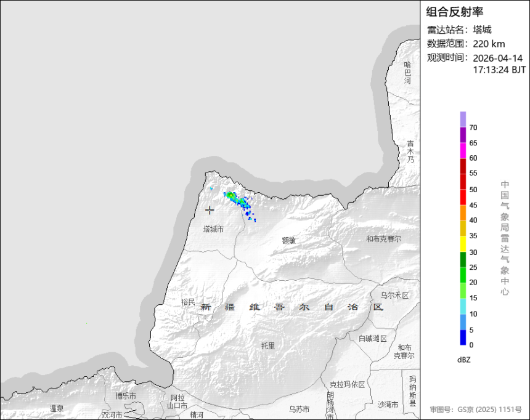Viewport: 530px width, 420px height.
Task: Click the legend value 45
Action: (x=473, y=205)
